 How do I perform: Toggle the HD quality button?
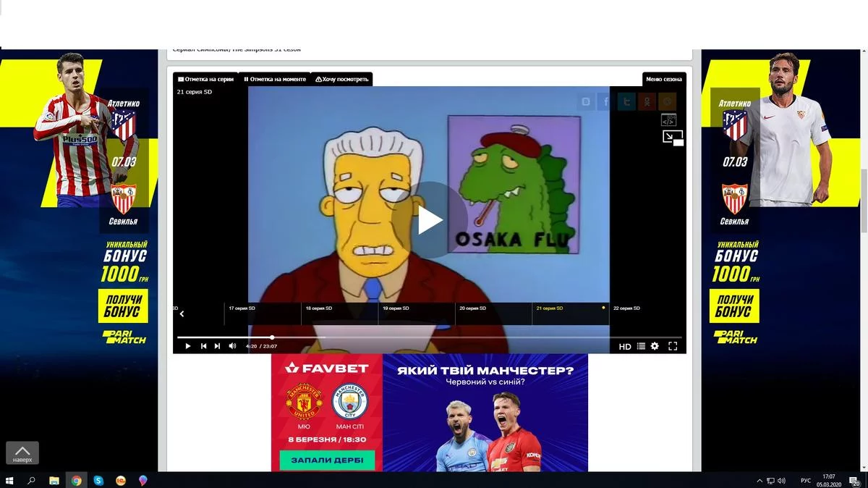pos(625,347)
